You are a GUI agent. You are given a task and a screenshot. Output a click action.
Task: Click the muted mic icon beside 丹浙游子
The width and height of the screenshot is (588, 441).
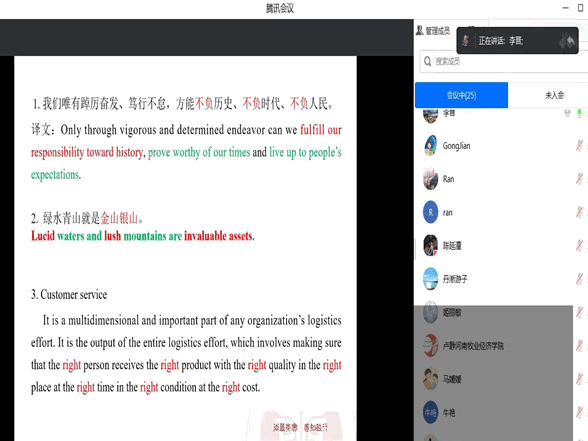(x=579, y=279)
